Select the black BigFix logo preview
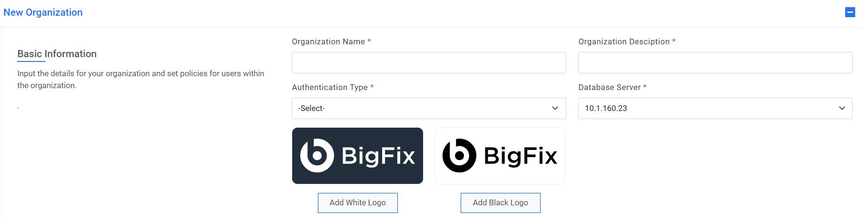The height and width of the screenshot is (222, 868). coord(500,156)
